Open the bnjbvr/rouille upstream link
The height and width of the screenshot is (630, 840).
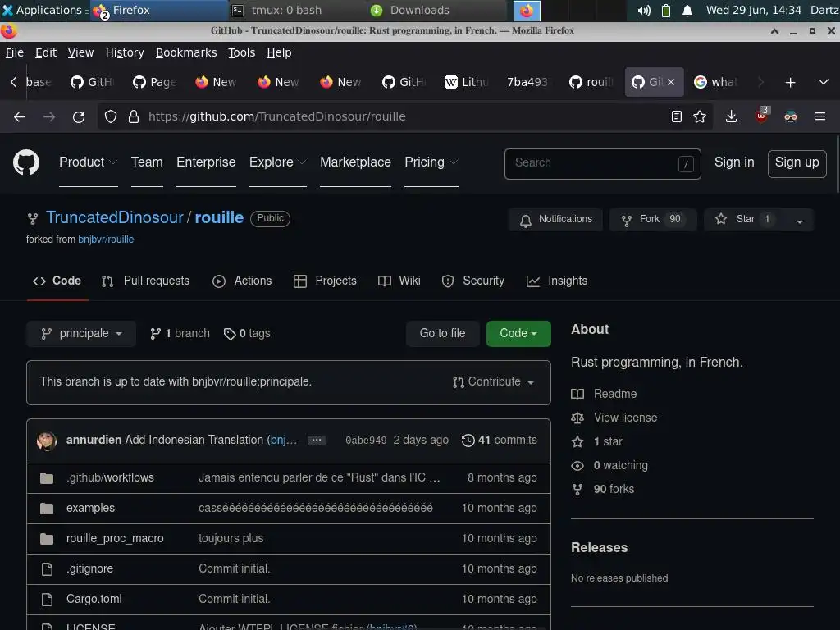tap(106, 240)
